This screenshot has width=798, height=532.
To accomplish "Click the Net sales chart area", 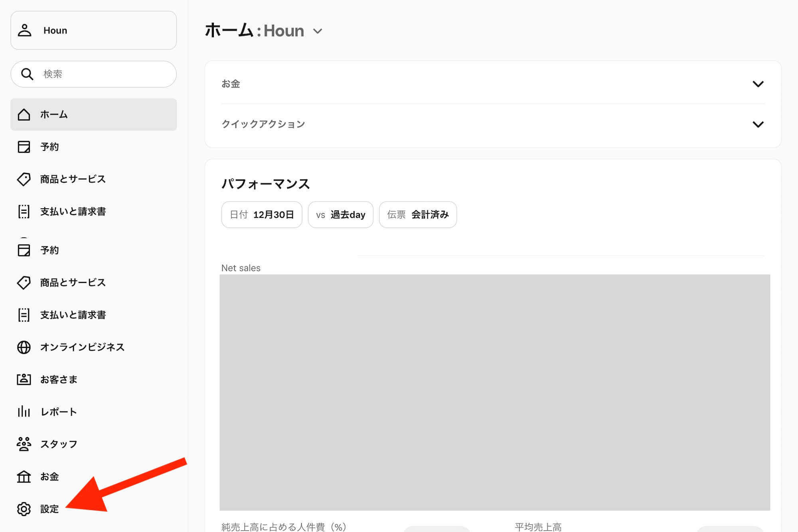I will [494, 392].
